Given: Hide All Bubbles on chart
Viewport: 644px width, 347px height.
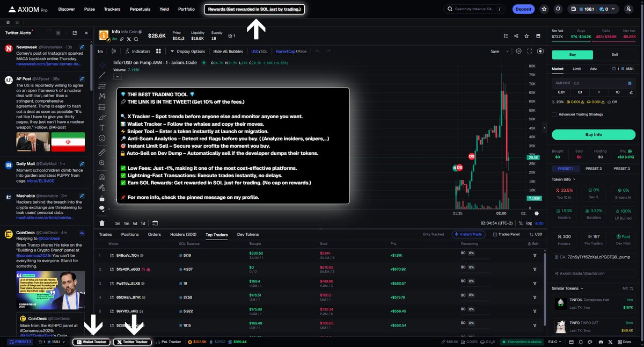Looking at the screenshot, I should click(x=229, y=52).
